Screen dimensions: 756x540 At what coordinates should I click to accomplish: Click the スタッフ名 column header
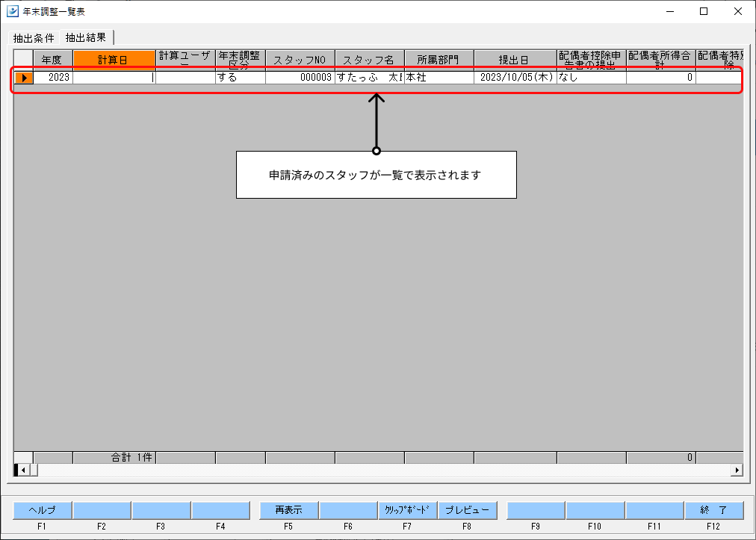370,60
